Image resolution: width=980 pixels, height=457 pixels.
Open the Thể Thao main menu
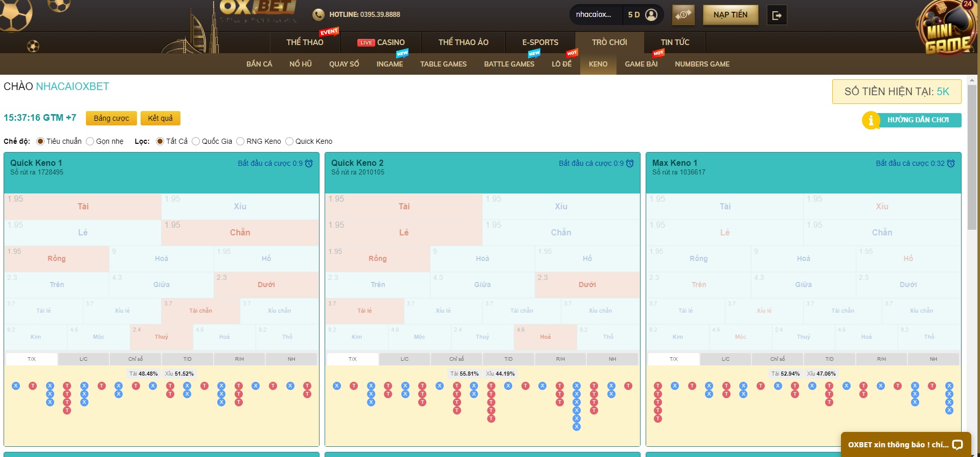[305, 42]
